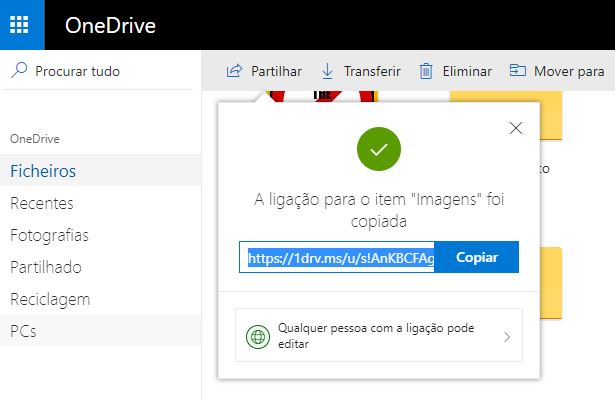Image resolution: width=615 pixels, height=399 pixels.
Task: Click the Mover para folder icon
Action: [517, 71]
